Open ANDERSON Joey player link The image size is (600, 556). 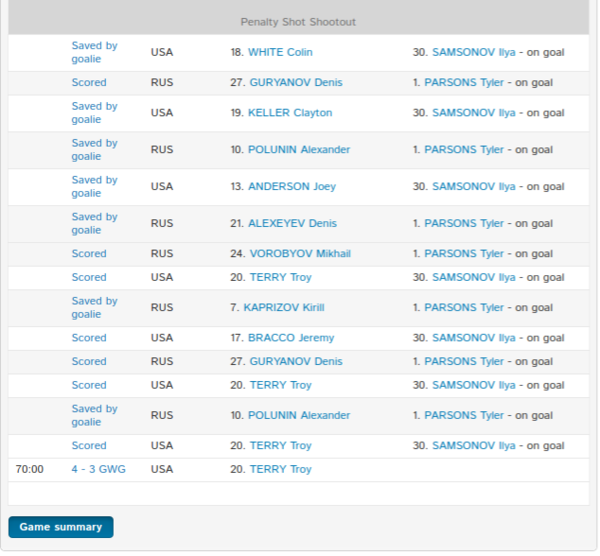click(292, 186)
